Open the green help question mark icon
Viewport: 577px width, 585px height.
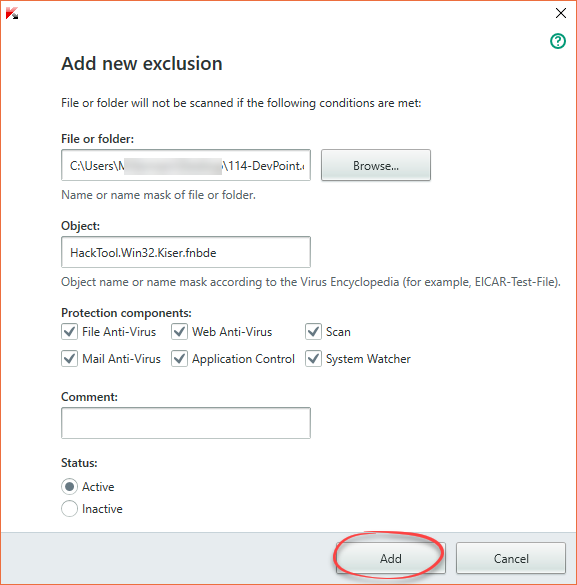pyautogui.click(x=558, y=41)
